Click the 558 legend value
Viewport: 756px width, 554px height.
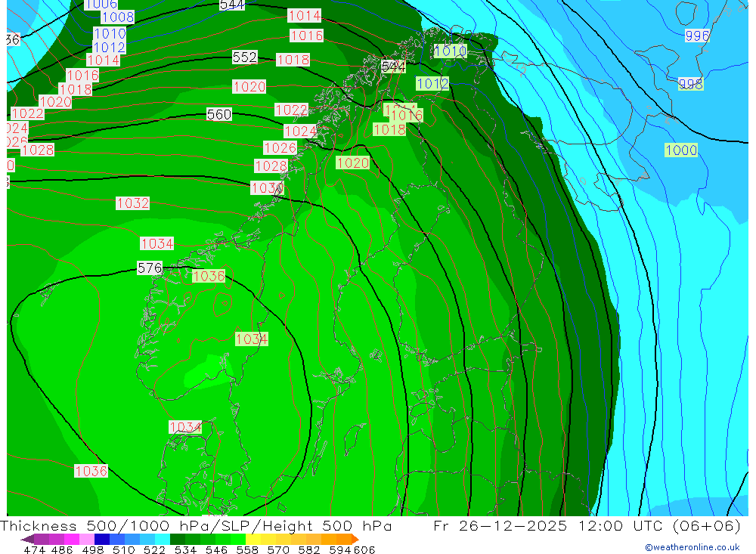point(247,549)
